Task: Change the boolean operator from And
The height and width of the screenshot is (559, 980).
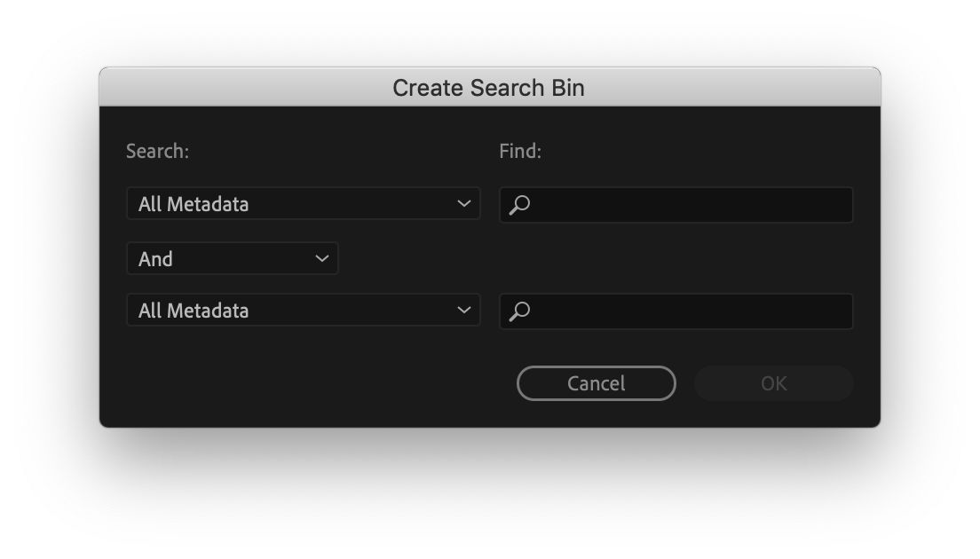Action: click(x=231, y=258)
